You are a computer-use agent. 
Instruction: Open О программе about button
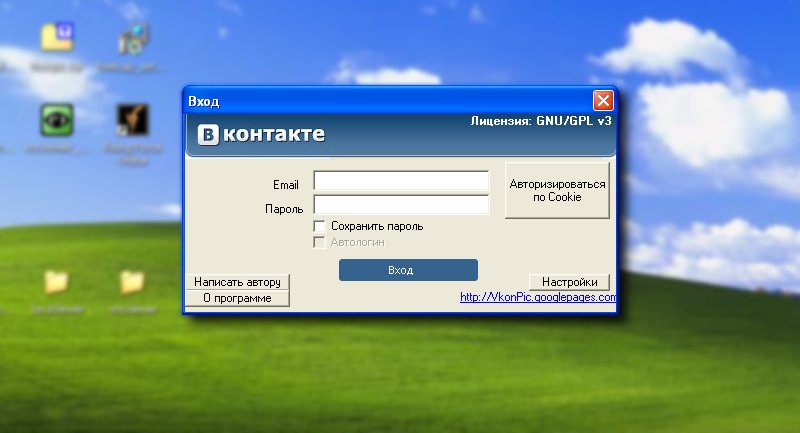[237, 298]
